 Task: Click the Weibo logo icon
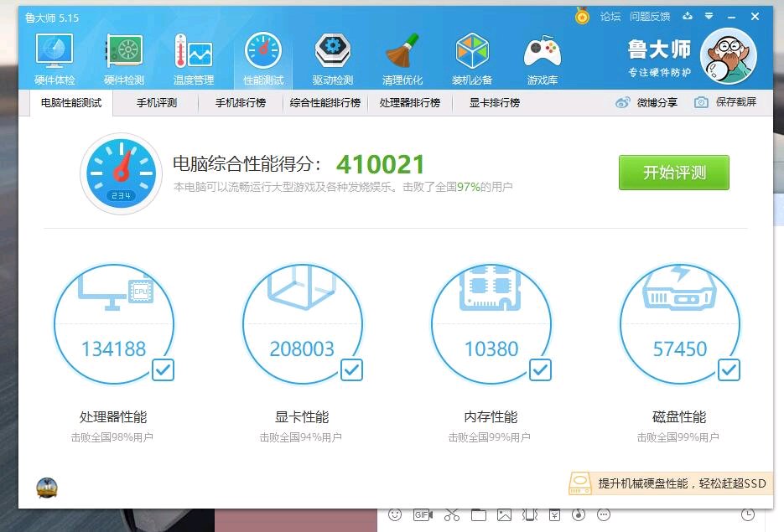click(x=623, y=102)
